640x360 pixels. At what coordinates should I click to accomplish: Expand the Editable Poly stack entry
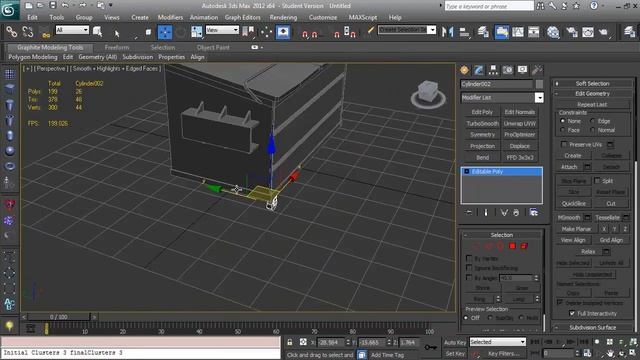pyautogui.click(x=467, y=171)
